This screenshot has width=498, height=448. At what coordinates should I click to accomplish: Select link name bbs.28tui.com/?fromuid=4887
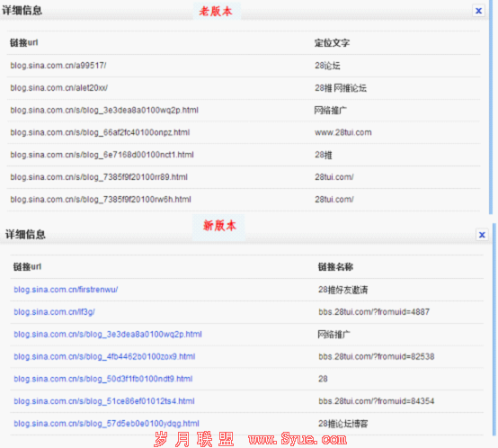tap(374, 312)
